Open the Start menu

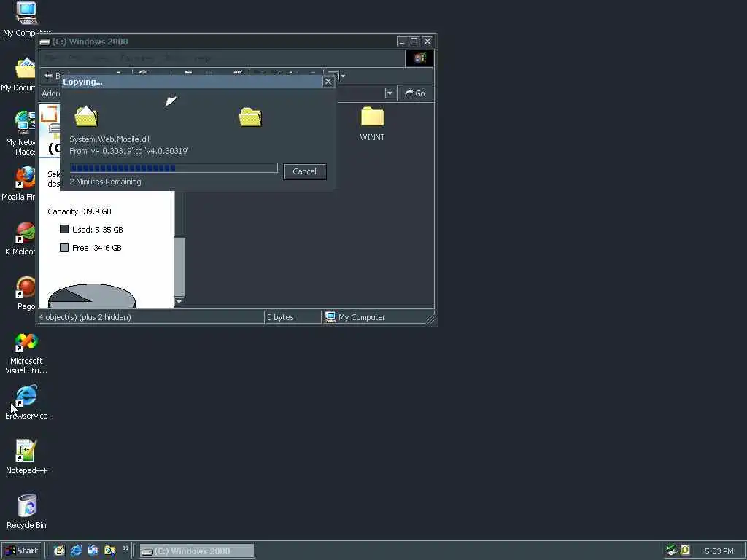coord(22,551)
